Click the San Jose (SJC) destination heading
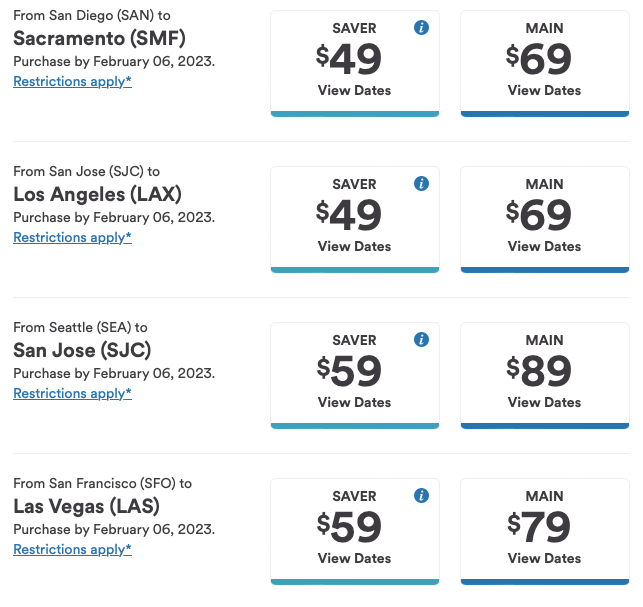Image resolution: width=643 pixels, height=607 pixels. coord(80,350)
